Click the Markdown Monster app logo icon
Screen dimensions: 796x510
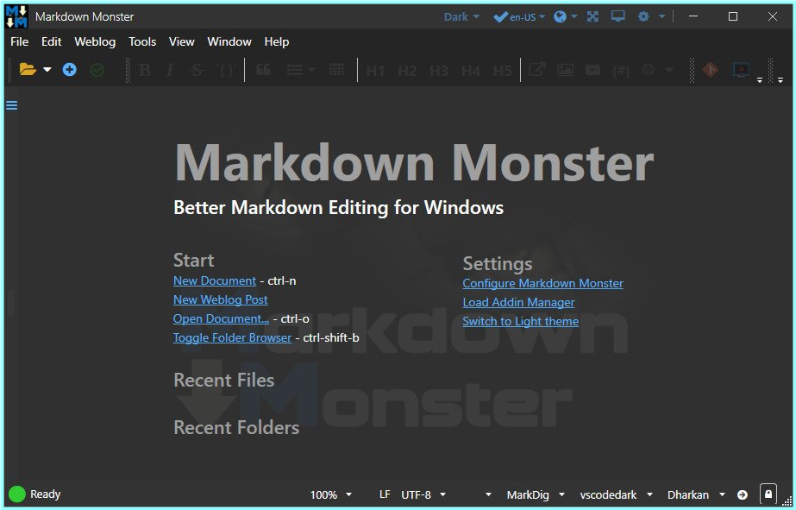pyautogui.click(x=16, y=17)
